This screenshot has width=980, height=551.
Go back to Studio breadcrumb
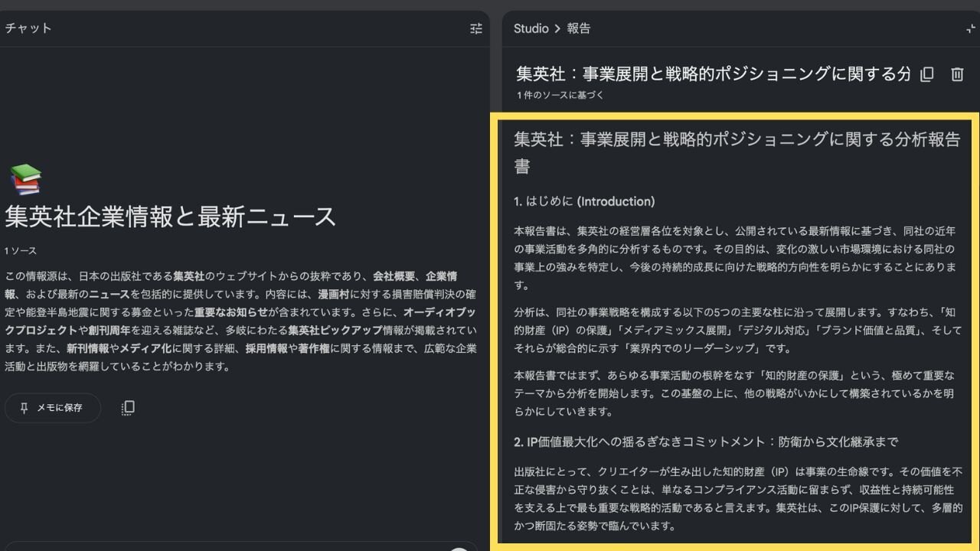[531, 28]
